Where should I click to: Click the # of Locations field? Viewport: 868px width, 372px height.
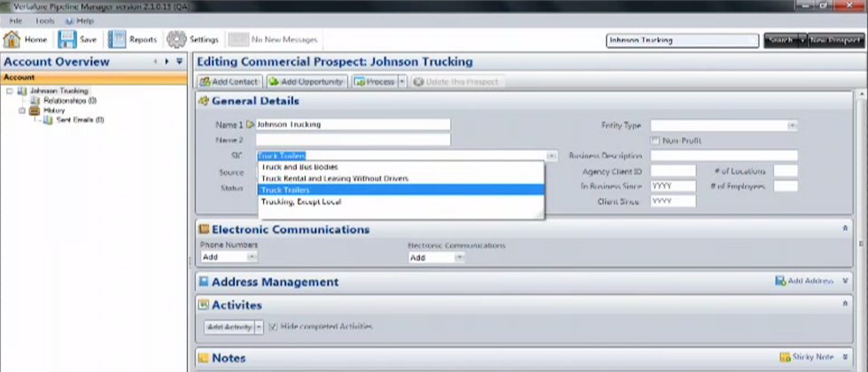click(x=786, y=171)
